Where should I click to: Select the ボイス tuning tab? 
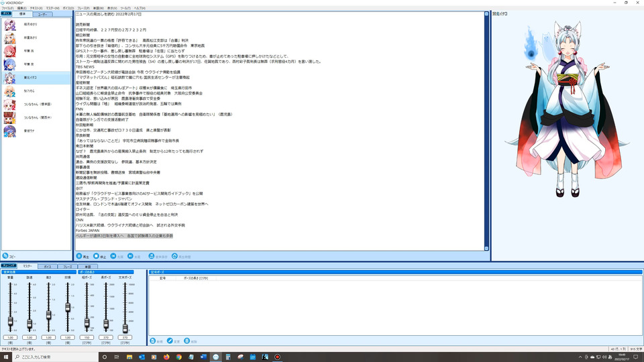coord(47,266)
